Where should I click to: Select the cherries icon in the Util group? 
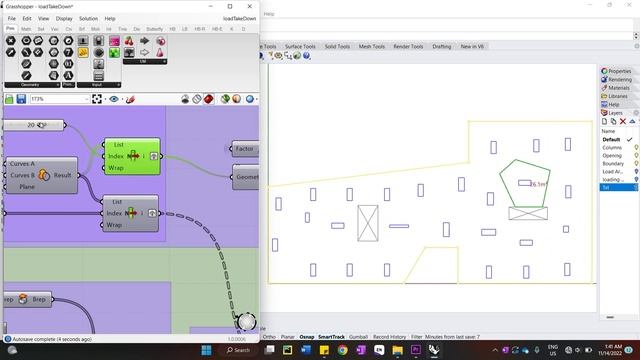[x=129, y=40]
